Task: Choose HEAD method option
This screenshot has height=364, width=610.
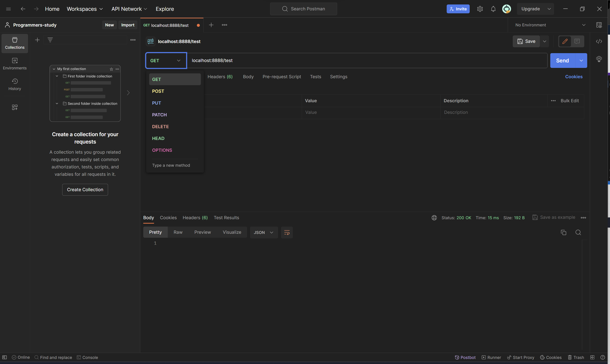Action: pos(175,138)
